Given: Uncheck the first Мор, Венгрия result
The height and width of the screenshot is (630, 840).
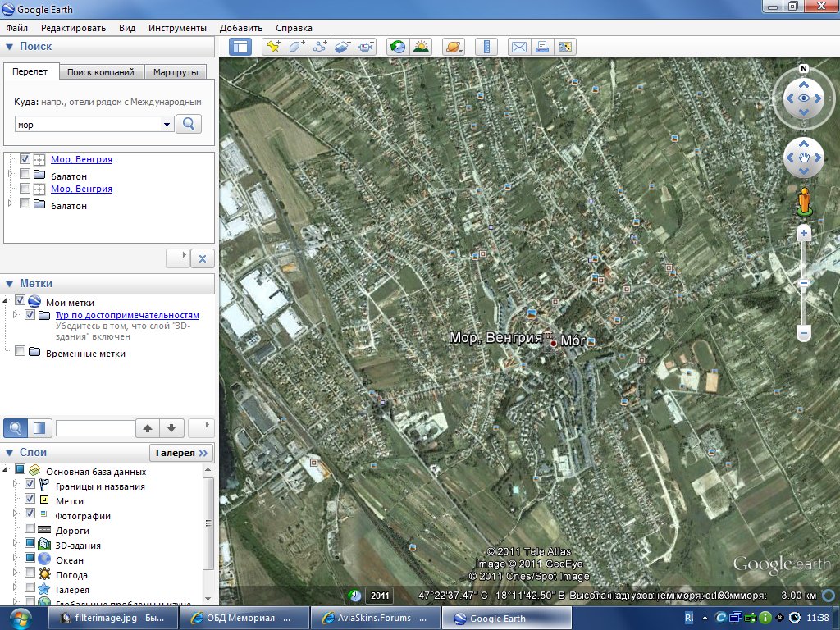Looking at the screenshot, I should pyautogui.click(x=25, y=158).
